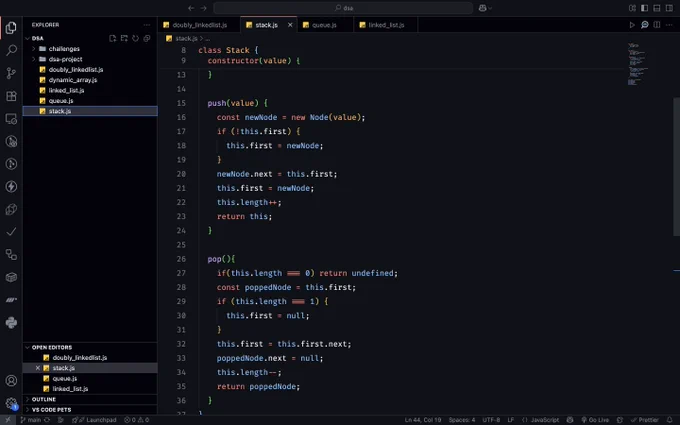Go to line via Ln 44, Col 19
This screenshot has width=680, height=425.
click(423, 420)
